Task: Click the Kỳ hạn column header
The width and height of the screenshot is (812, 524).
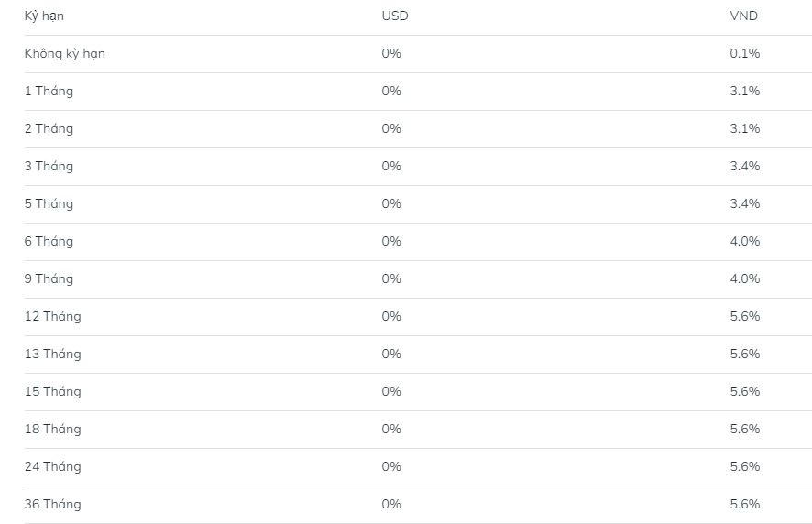Action: [x=44, y=16]
